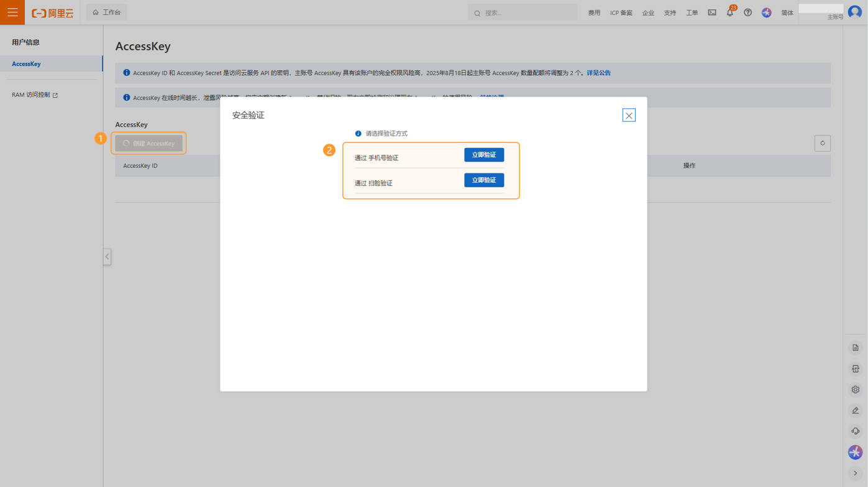Click 立即验证 for face scan verification
The width and height of the screenshot is (868, 487).
(x=483, y=180)
